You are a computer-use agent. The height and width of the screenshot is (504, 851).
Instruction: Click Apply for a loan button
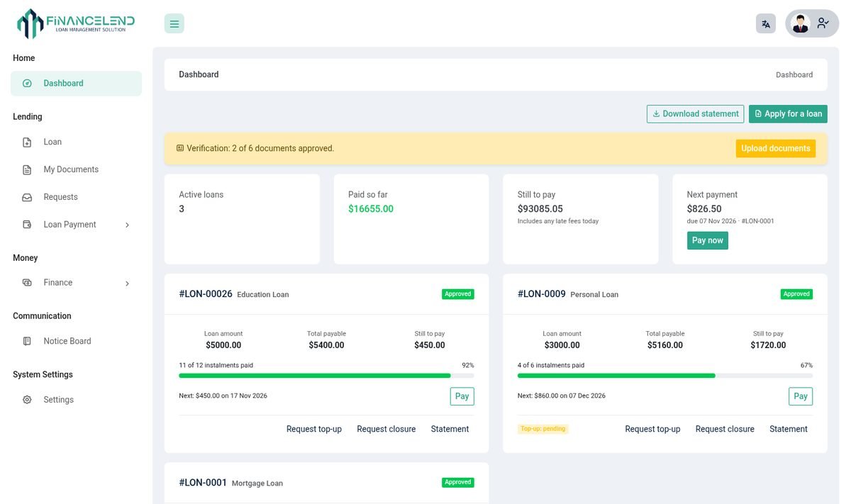(x=788, y=113)
